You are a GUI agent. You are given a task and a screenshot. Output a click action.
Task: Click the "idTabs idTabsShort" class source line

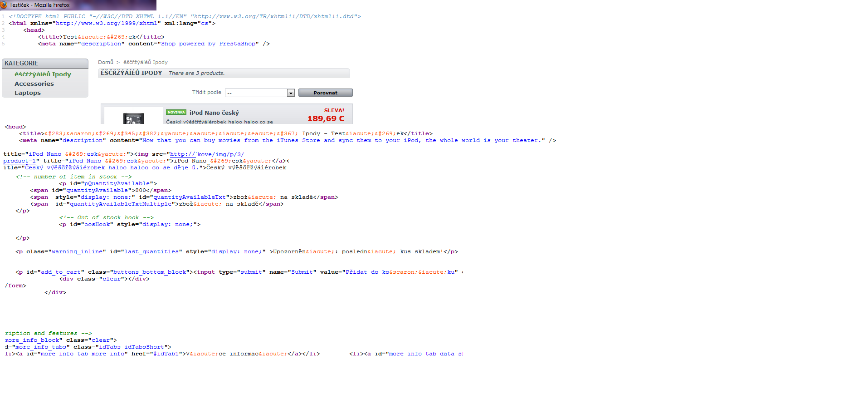click(x=88, y=347)
